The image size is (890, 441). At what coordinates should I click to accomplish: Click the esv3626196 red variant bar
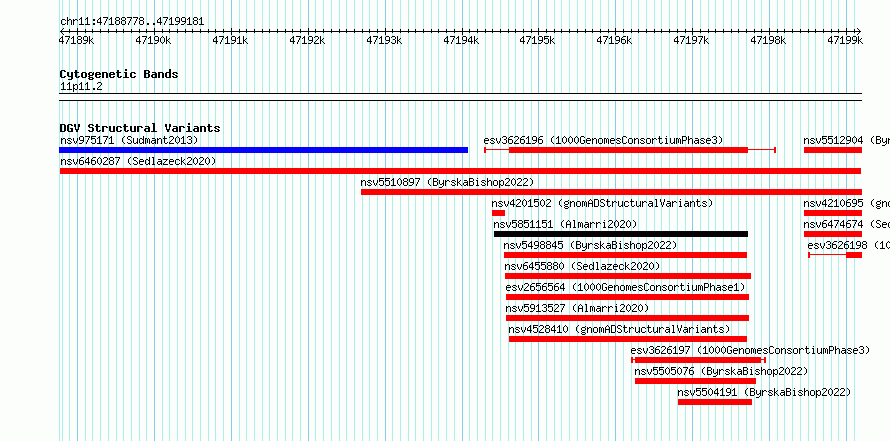tap(628, 150)
